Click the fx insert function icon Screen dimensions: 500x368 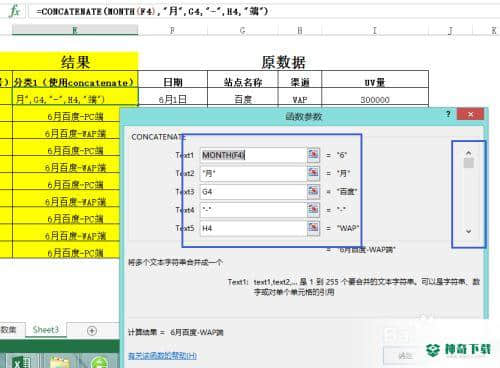click(x=14, y=11)
